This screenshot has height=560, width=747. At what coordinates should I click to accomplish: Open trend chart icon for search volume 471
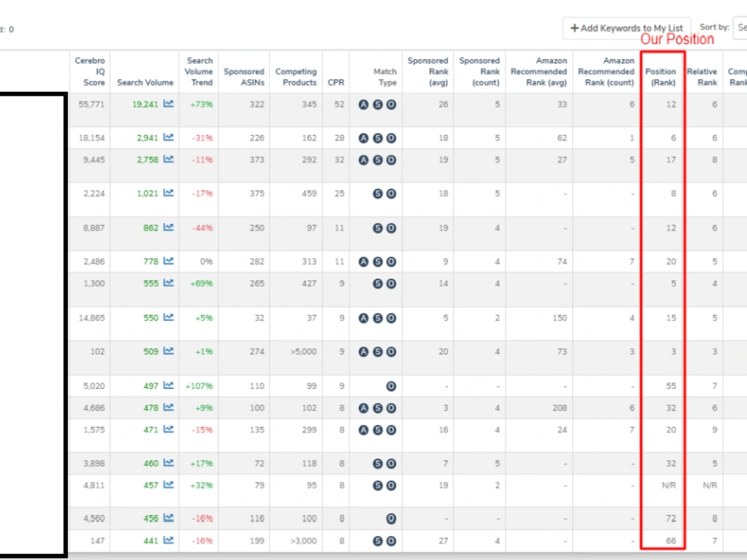pos(169,429)
